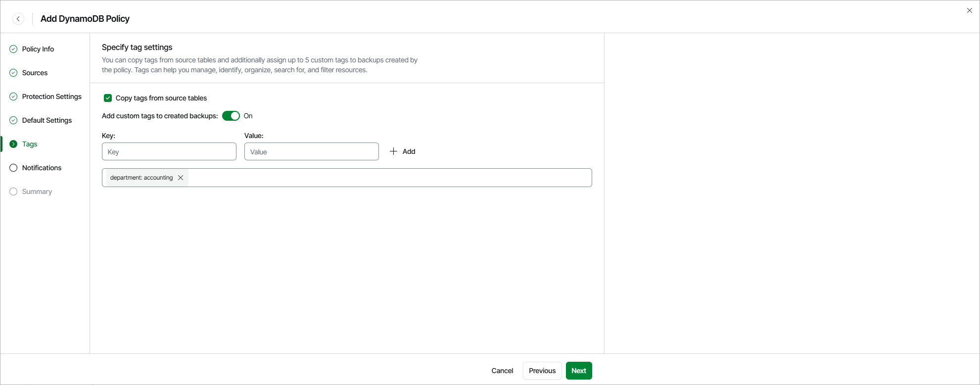Click the Tags step current arrow icon
This screenshot has height=385, width=980.
13,144
